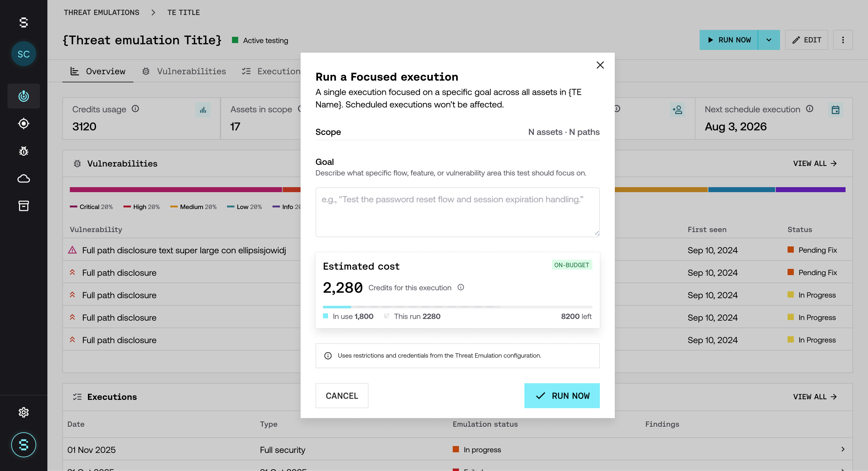868x471 pixels.
Task: Click the Edit button
Action: click(x=806, y=40)
